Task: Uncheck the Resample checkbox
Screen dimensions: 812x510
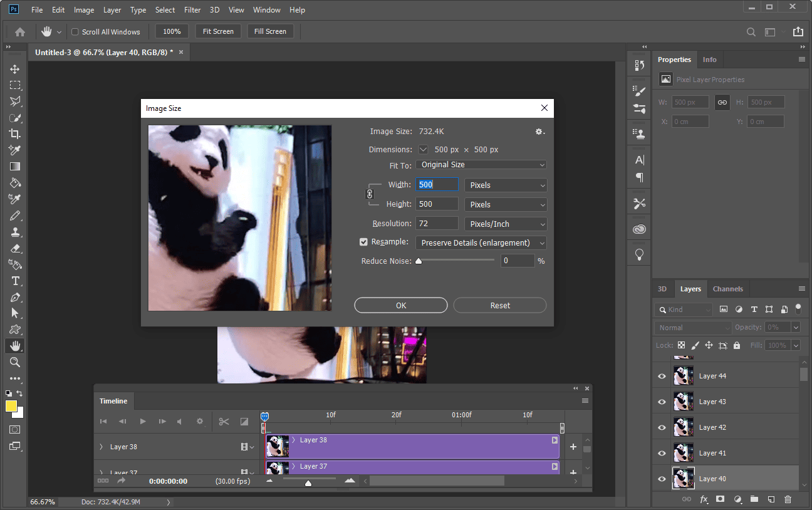Action: (363, 242)
